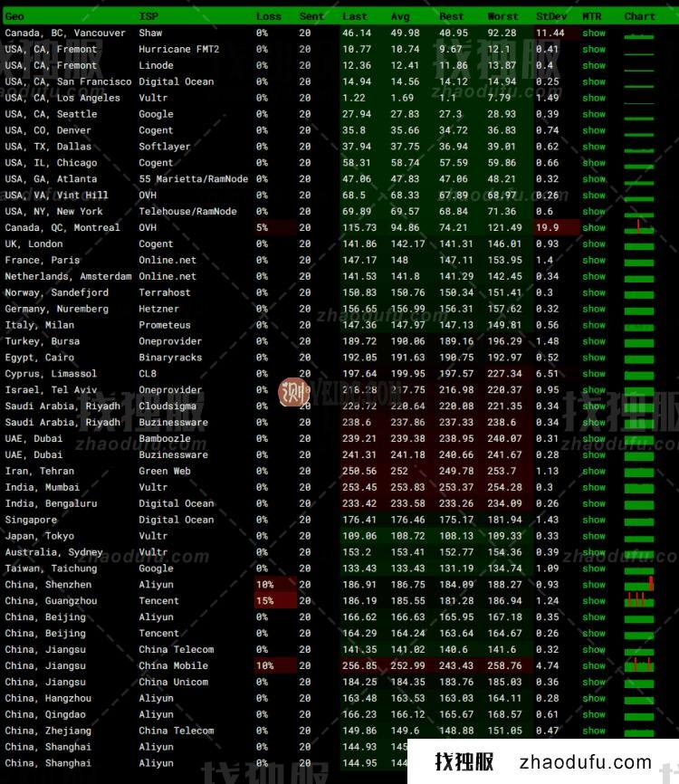Select the 'Cloudsigma' ISP cell
Image resolution: width=679 pixels, height=784 pixels.
point(167,406)
